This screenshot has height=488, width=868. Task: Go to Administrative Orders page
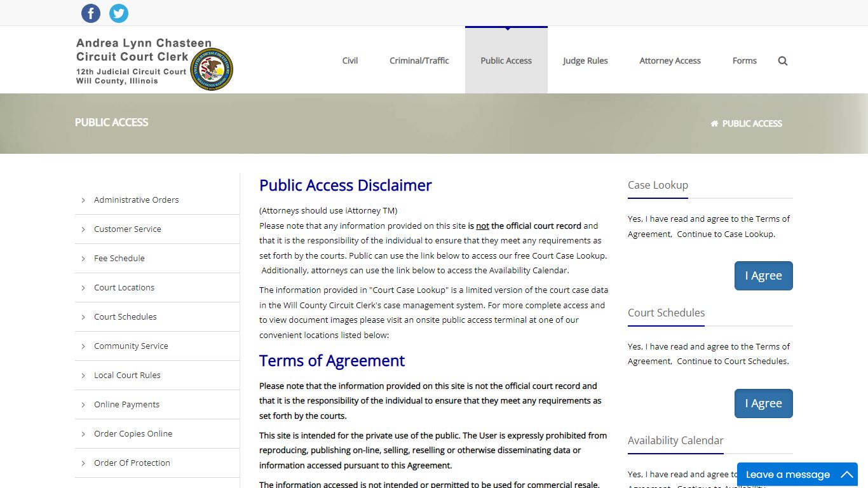pyautogui.click(x=137, y=200)
